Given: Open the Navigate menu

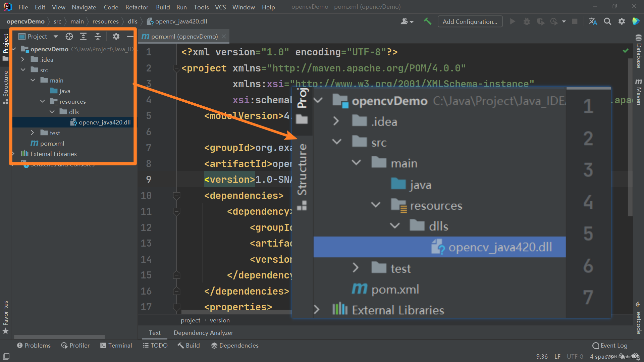Looking at the screenshot, I should [84, 7].
